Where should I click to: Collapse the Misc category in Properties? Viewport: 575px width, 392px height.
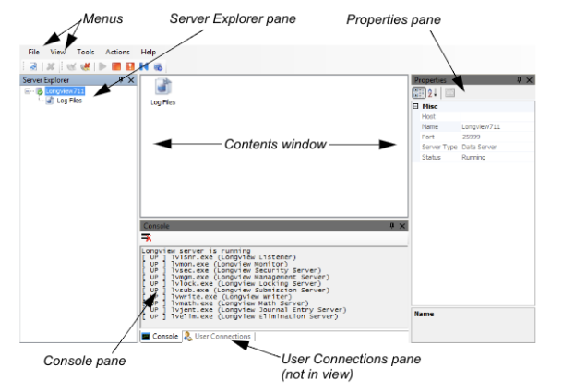pos(416,106)
